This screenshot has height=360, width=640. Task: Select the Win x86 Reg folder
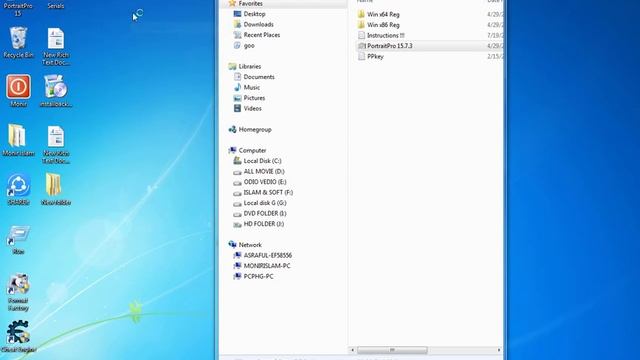coord(378,25)
